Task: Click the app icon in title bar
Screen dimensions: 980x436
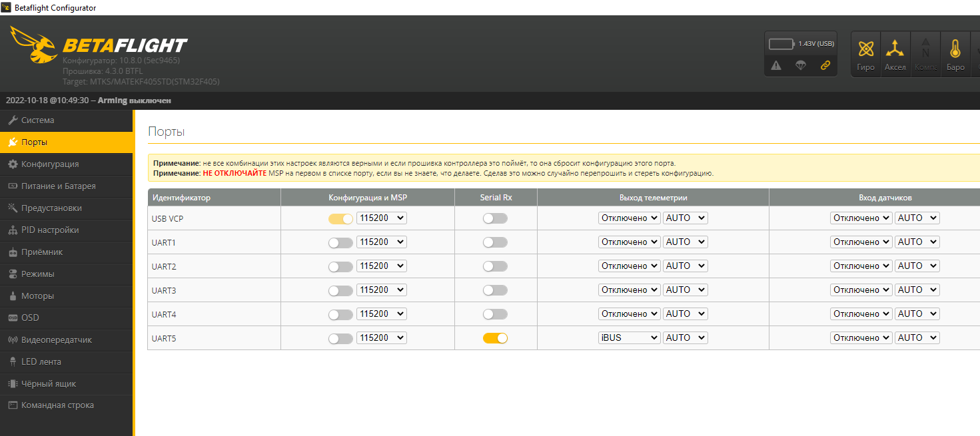Action: click(7, 7)
